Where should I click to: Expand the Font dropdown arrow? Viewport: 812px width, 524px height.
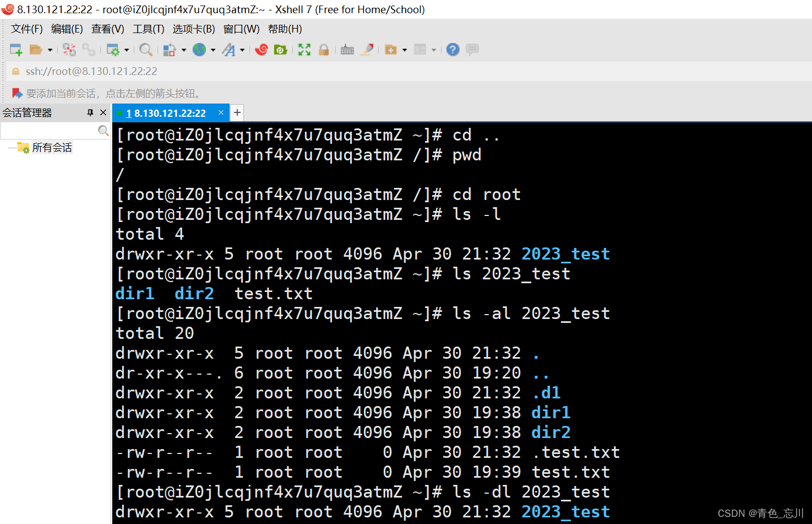tap(242, 50)
